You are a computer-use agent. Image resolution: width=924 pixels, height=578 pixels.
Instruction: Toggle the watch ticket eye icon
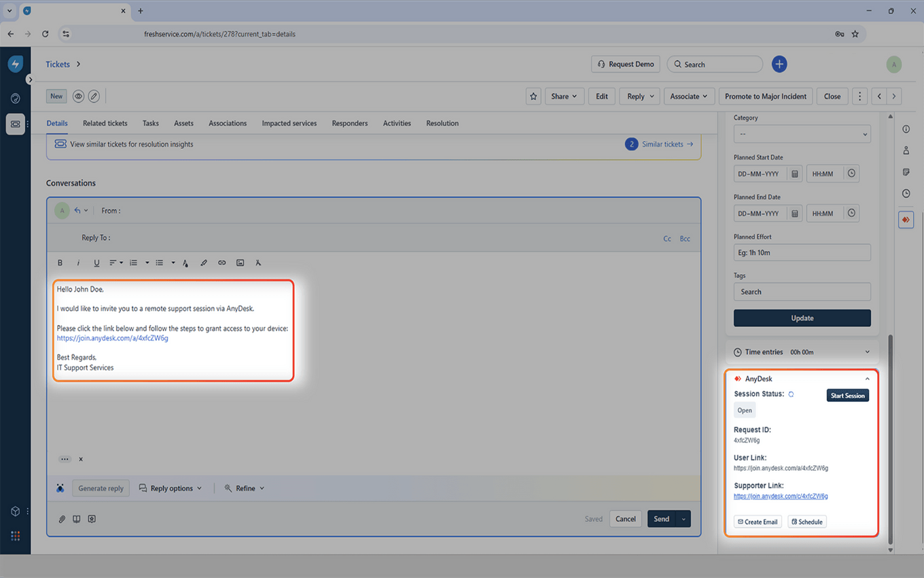click(x=78, y=96)
